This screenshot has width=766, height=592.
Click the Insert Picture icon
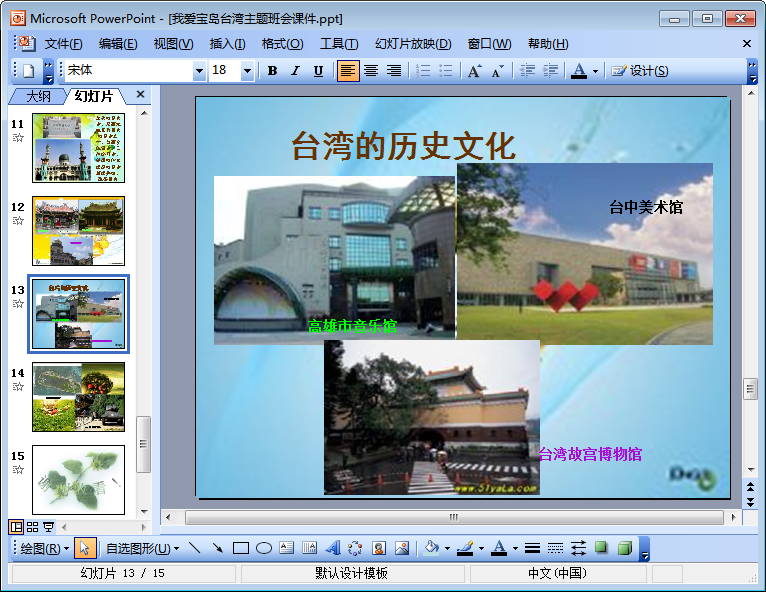(402, 548)
